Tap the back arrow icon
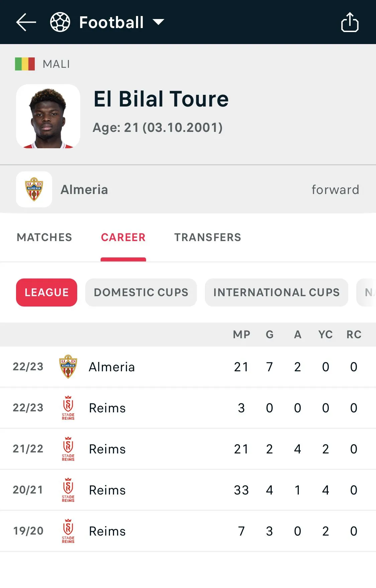Image resolution: width=376 pixels, height=588 pixels. coord(26,22)
